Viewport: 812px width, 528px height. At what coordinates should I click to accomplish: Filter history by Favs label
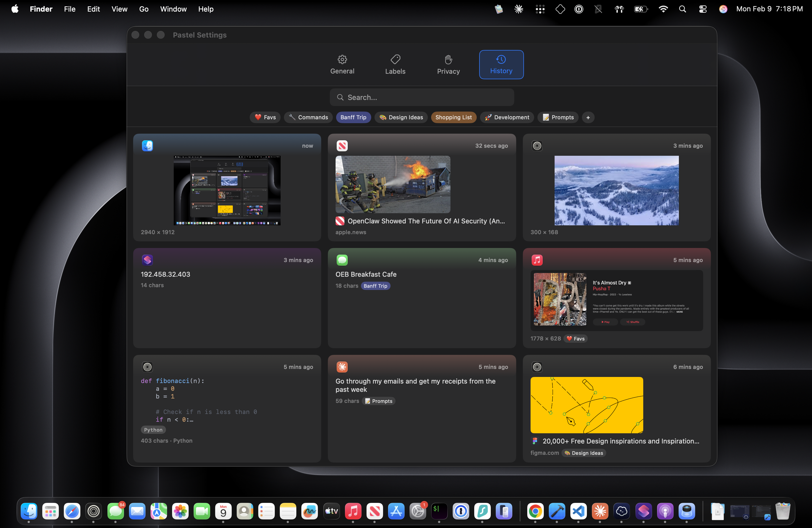click(265, 117)
